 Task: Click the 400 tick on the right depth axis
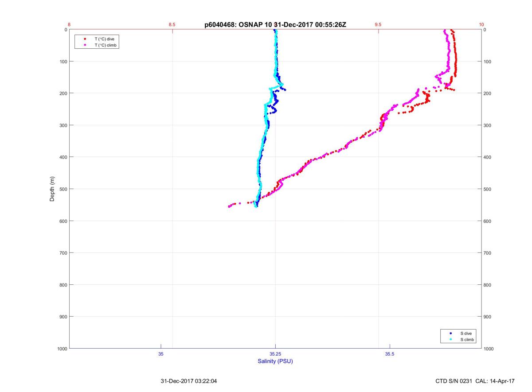[488, 157]
